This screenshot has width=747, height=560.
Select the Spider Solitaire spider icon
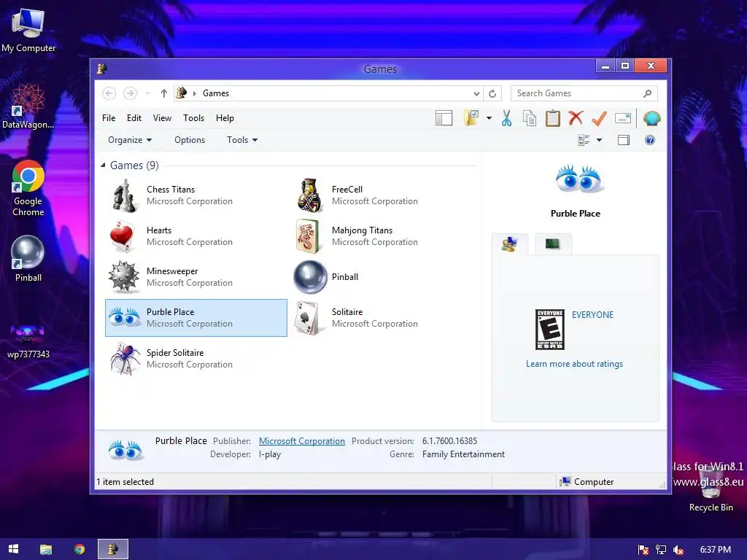coord(125,359)
